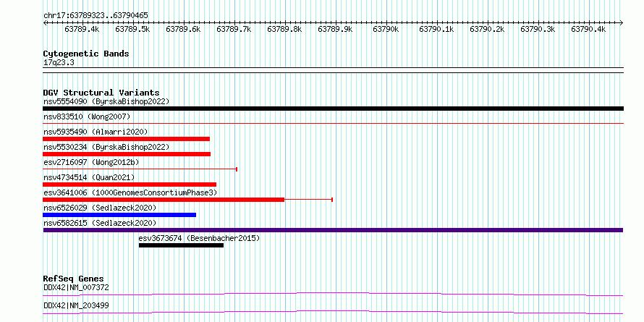Viewport: 644px width, 322px height.
Task: Click the 63790.3k ruler tick label
Action: pyautogui.click(x=538, y=30)
